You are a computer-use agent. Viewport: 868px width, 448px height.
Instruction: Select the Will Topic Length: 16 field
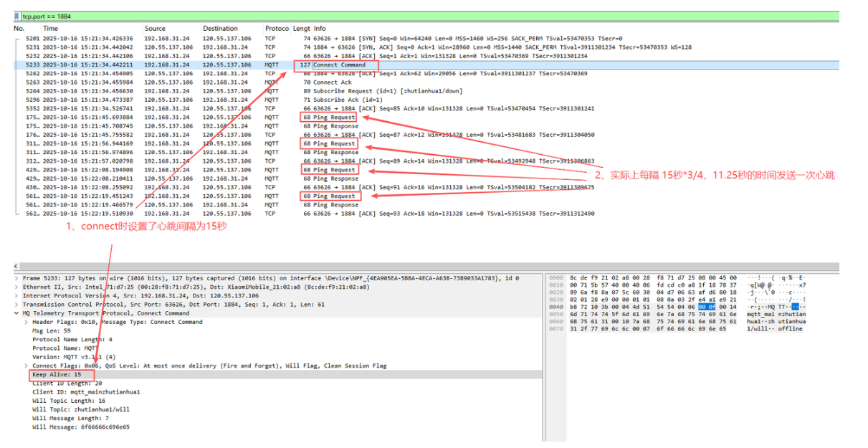click(68, 401)
